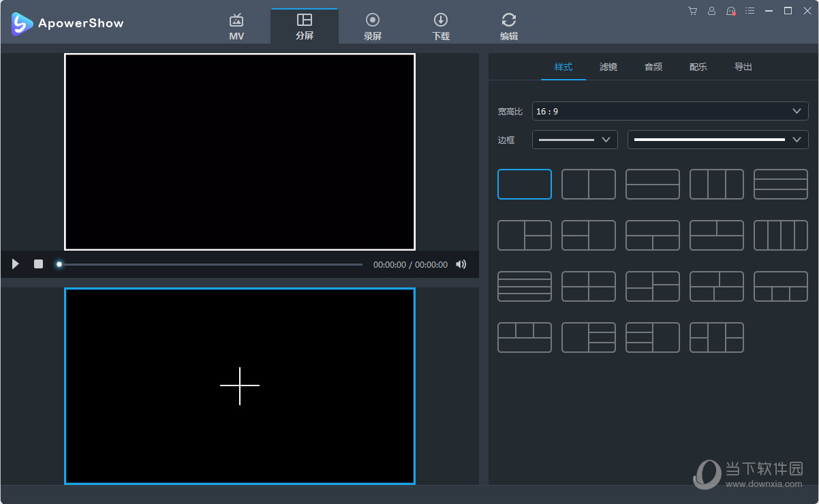Click the ApowerShow logo
Screen dimensions: 819x504
(x=67, y=24)
